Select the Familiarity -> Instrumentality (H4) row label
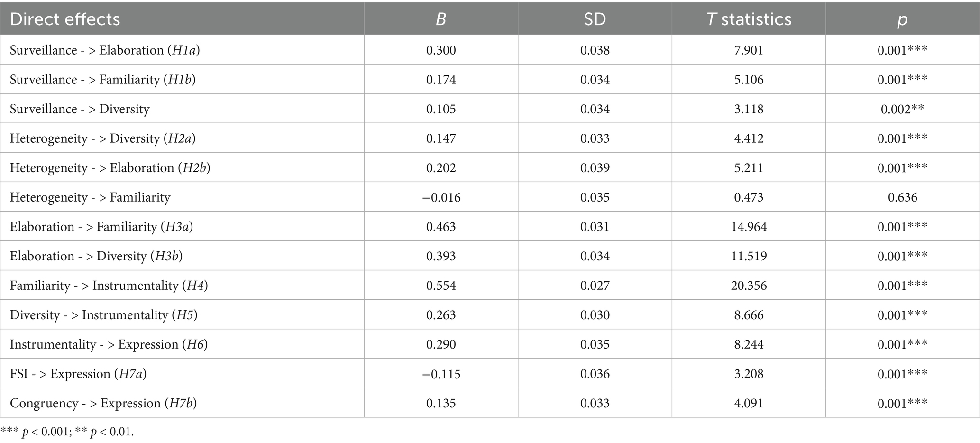Image resolution: width=980 pixels, height=443 pixels. point(109,286)
